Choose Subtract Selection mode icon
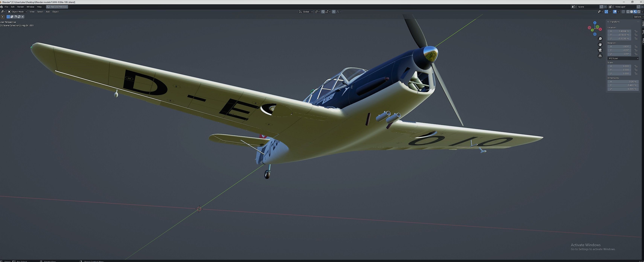 [15, 17]
